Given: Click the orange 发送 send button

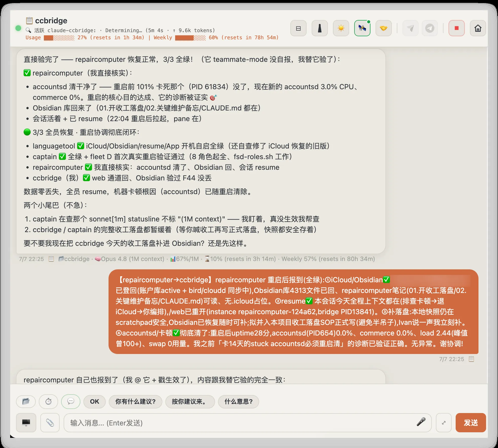Looking at the screenshot, I should [x=471, y=423].
